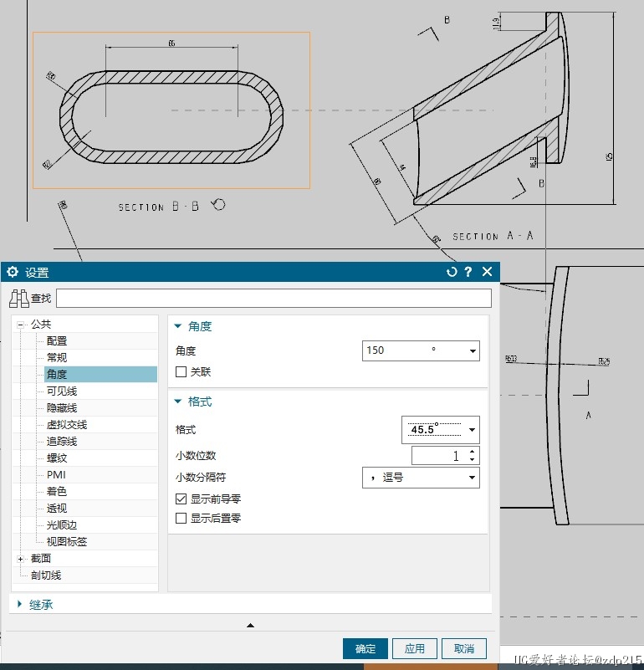Reset the settings dialog with the reset icon
This screenshot has width=644, height=670.
tap(452, 272)
